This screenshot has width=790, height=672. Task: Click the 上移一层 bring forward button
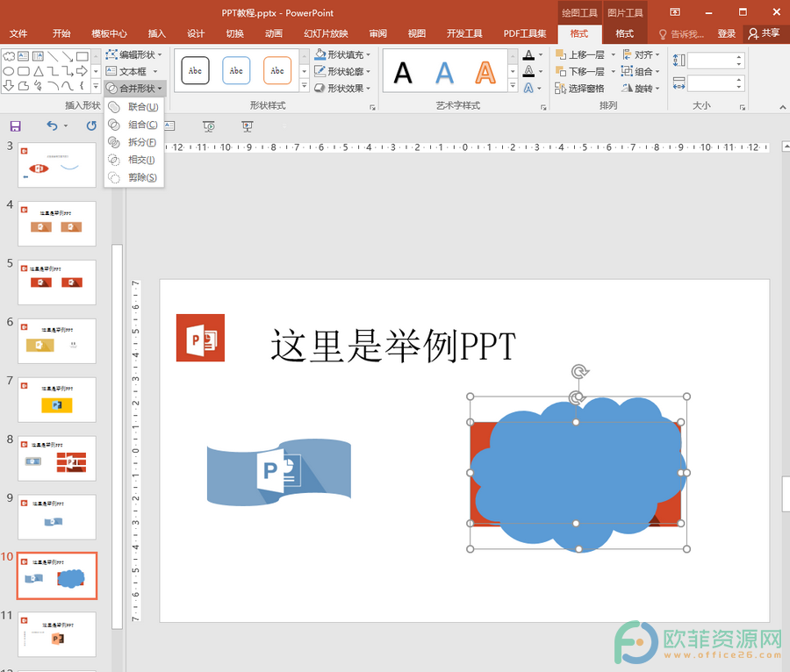pos(579,54)
